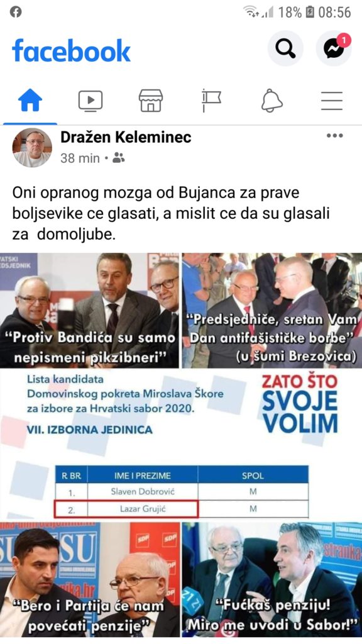Go to Home feed tab
The width and height of the screenshot is (362, 644).
click(30, 100)
